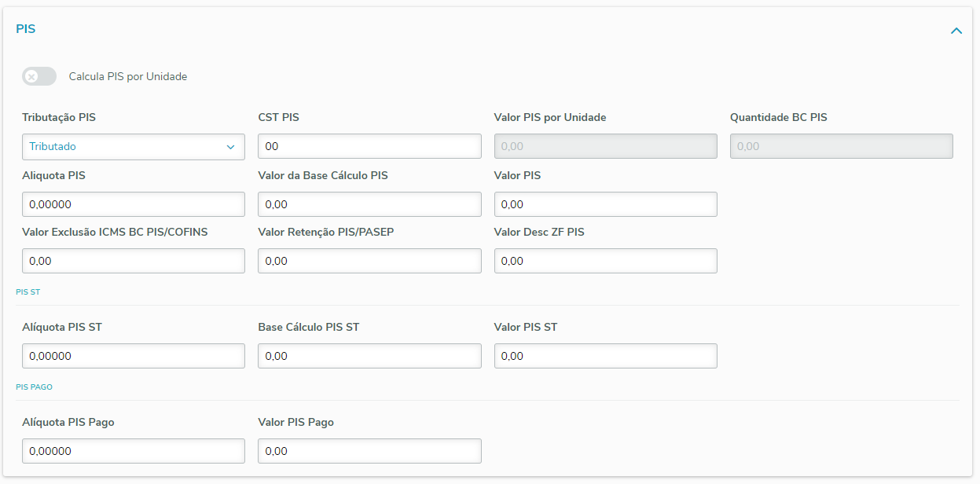Collapse the PIS section chevron

[x=956, y=31]
